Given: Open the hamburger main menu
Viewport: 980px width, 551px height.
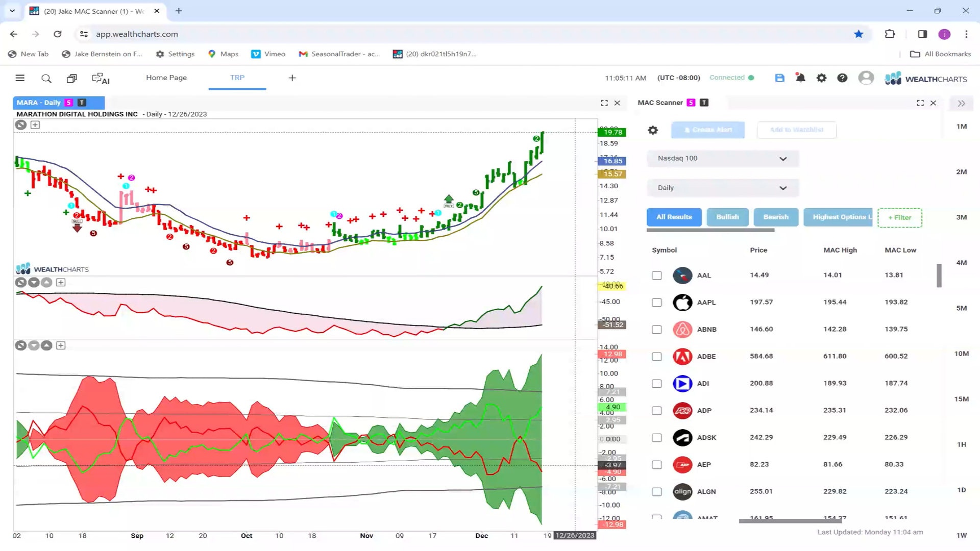Looking at the screenshot, I should point(20,78).
